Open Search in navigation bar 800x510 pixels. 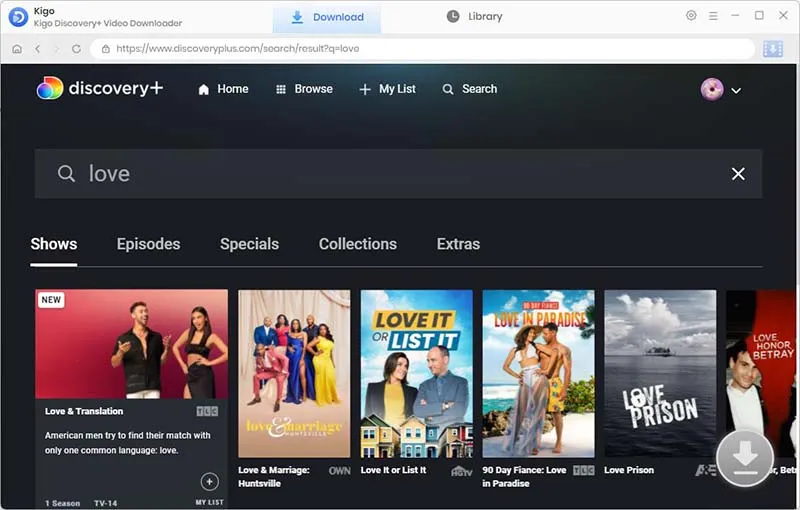(x=470, y=89)
